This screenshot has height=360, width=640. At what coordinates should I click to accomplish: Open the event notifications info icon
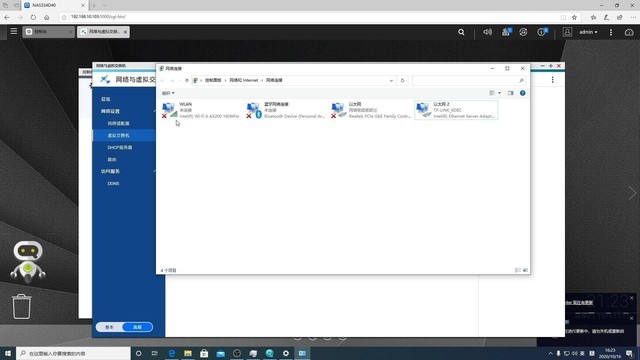click(542, 32)
